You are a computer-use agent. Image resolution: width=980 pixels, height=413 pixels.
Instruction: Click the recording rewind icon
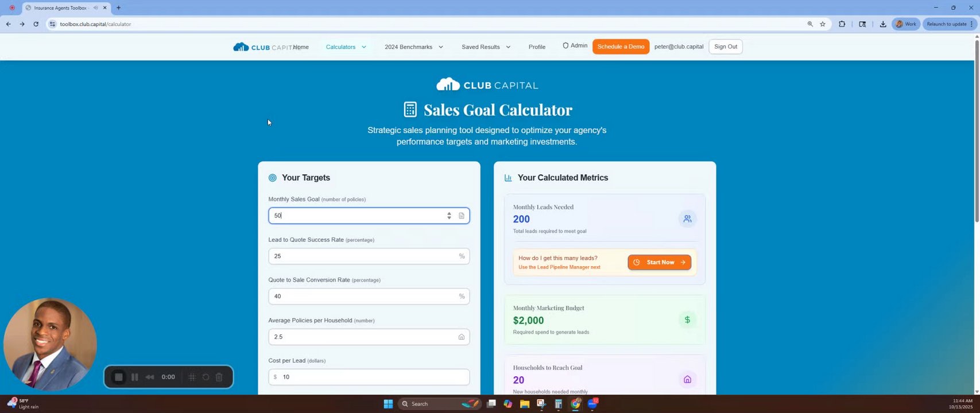(150, 377)
